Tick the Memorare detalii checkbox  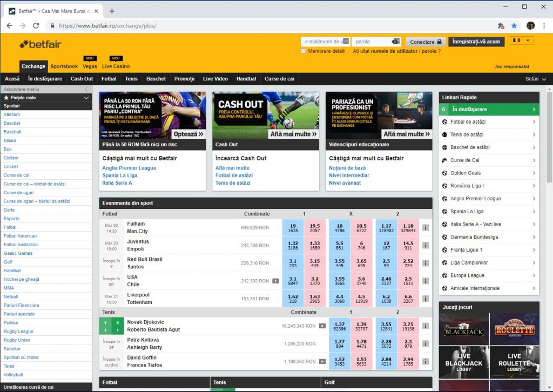click(304, 51)
